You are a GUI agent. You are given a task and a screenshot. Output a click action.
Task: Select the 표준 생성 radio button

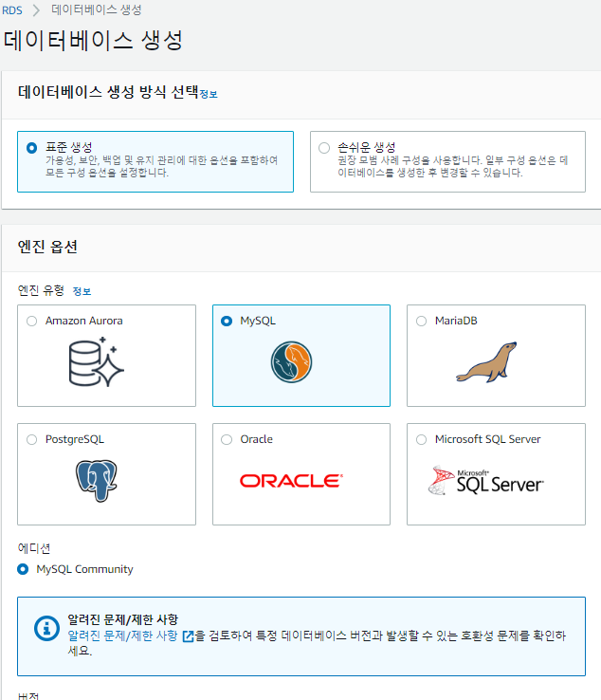pyautogui.click(x=31, y=148)
